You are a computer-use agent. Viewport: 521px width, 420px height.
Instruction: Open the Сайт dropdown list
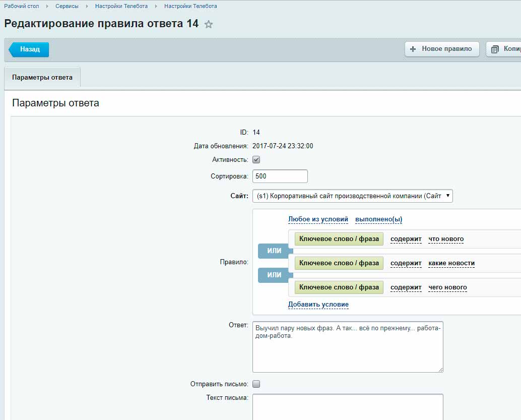click(352, 196)
